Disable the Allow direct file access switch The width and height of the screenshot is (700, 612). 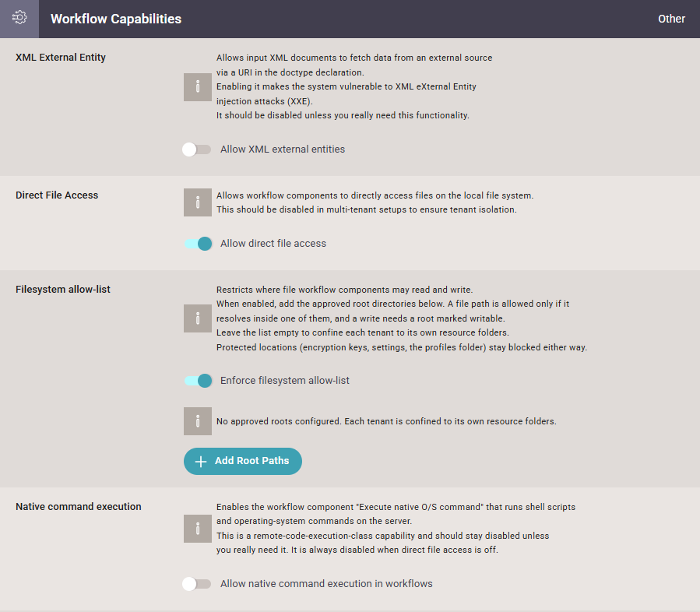199,244
